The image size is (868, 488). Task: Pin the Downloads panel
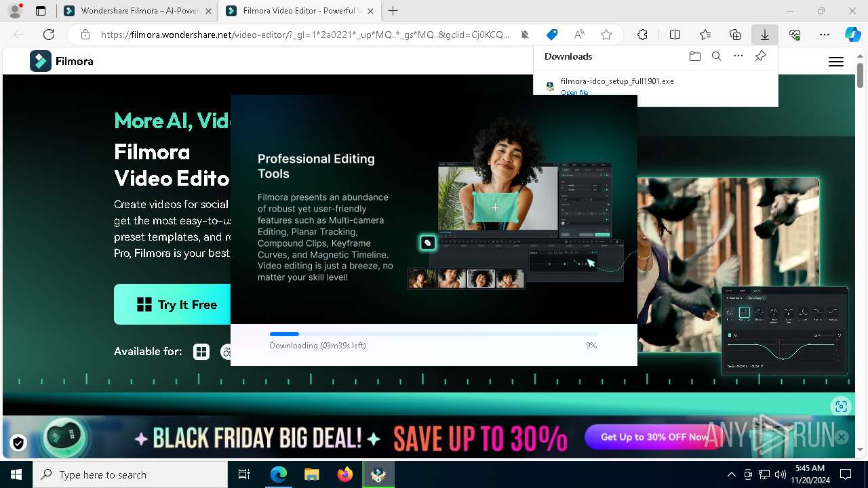760,56
